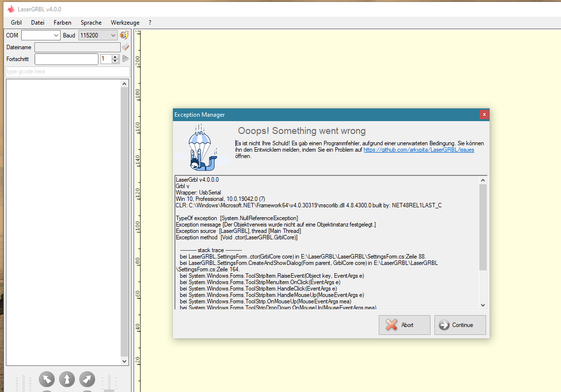Click the exception details scrollbar thumb

point(483,227)
